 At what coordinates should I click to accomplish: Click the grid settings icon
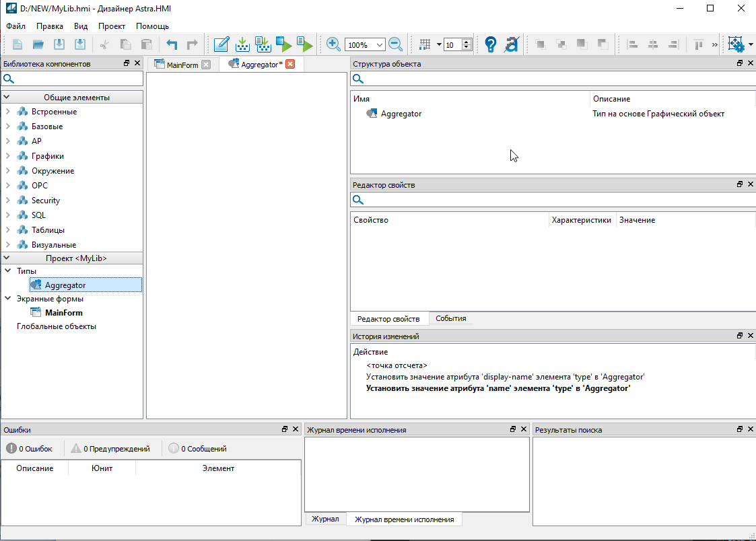click(x=424, y=45)
